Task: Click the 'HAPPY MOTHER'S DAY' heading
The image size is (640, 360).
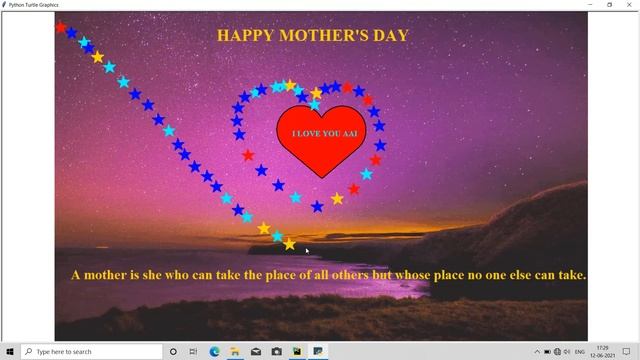Action: click(x=313, y=36)
